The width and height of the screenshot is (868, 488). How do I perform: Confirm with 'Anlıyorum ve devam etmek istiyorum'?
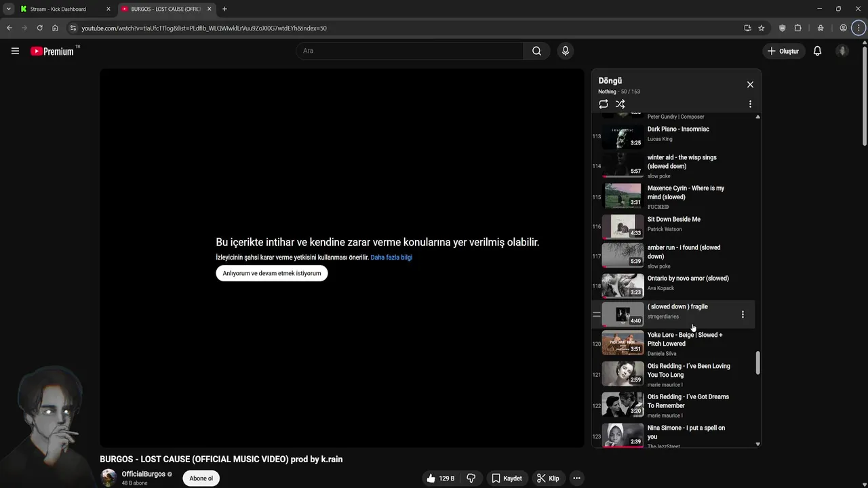click(272, 273)
